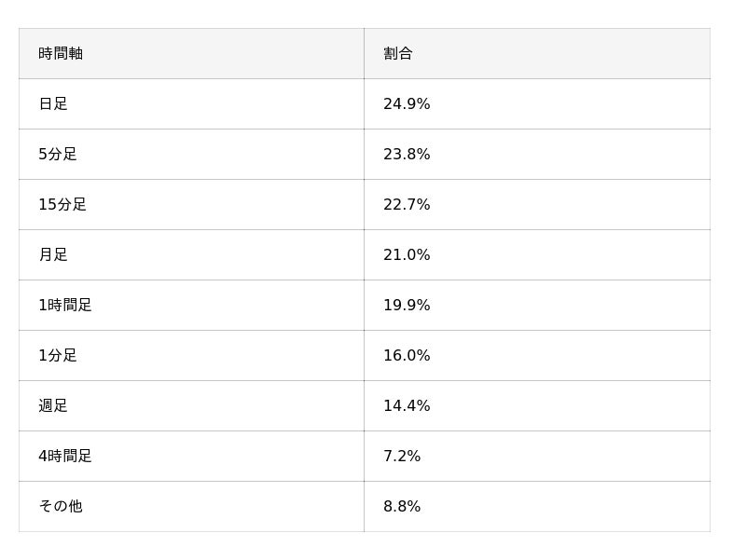Image resolution: width=746 pixels, height=560 pixels.
Task: Click the 16.0% percentage
Action: (407, 356)
